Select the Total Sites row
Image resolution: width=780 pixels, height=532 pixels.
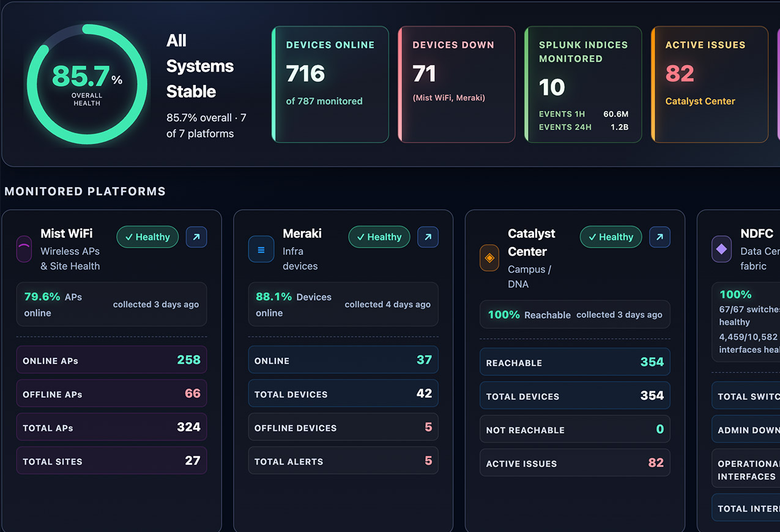pos(111,461)
